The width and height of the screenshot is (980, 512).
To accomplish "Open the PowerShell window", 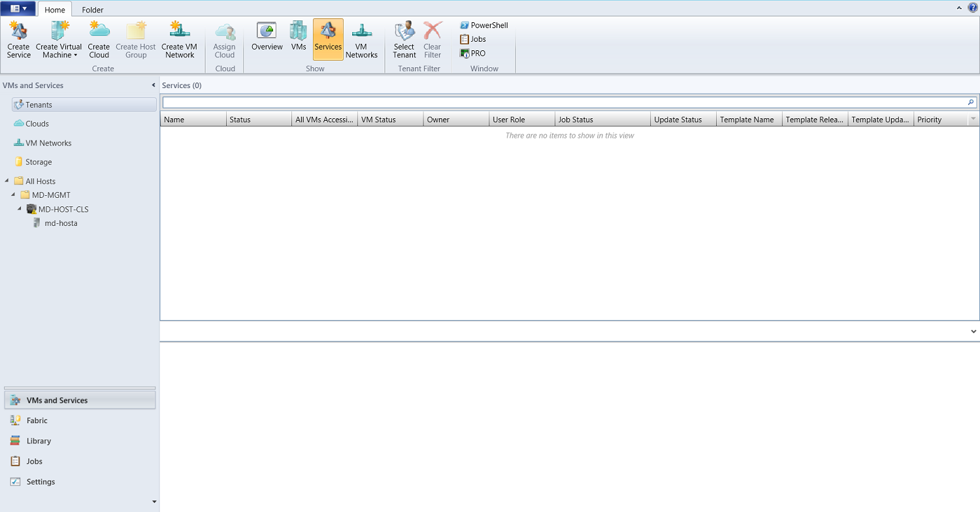I will tap(483, 25).
